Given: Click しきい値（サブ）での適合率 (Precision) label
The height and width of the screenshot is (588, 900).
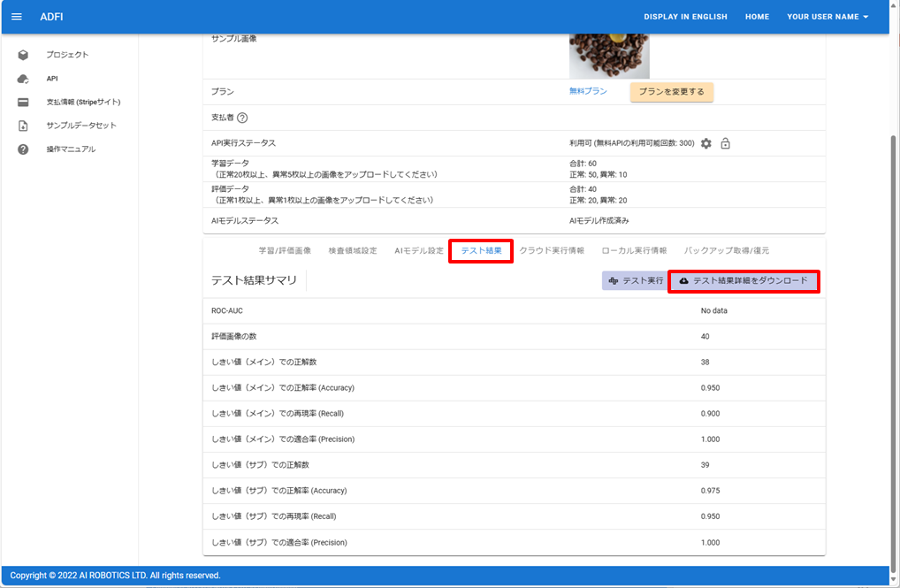Looking at the screenshot, I should [x=279, y=543].
